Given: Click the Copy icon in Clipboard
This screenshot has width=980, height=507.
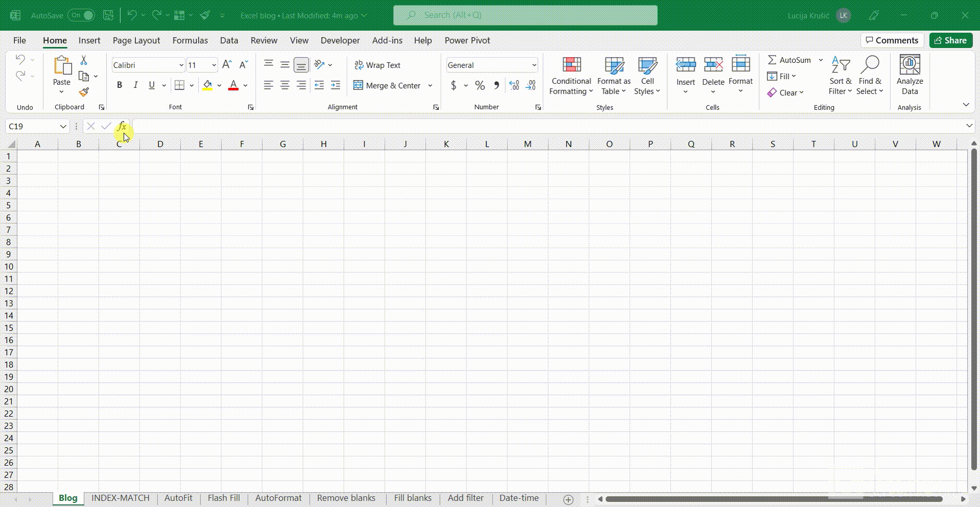Looking at the screenshot, I should tap(84, 76).
